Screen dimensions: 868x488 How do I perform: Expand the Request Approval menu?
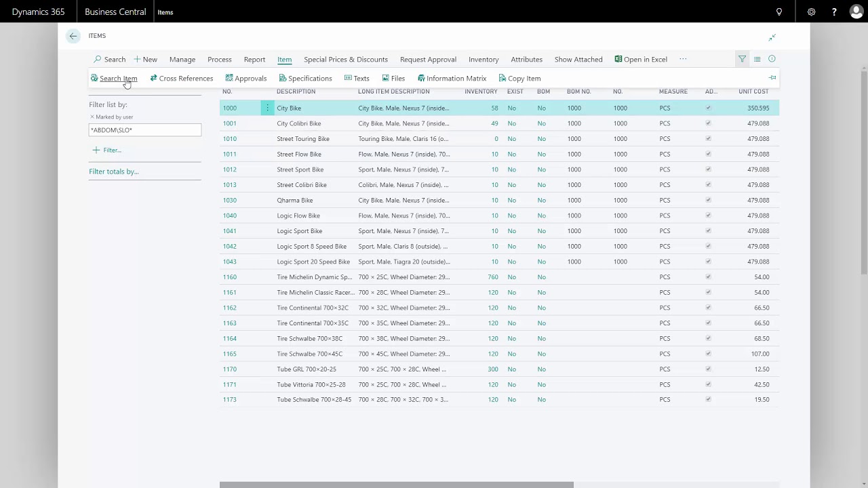[x=428, y=60]
